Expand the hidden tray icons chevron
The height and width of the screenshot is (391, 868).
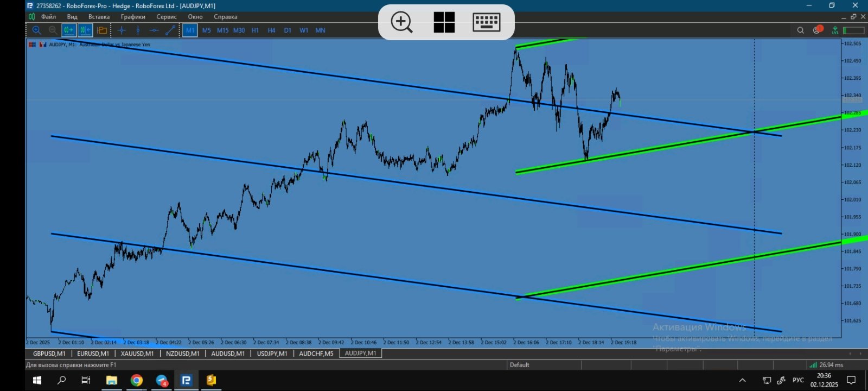(x=743, y=380)
